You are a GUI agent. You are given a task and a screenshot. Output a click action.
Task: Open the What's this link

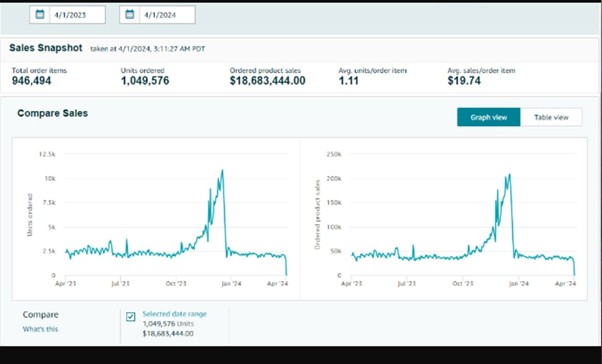tap(40, 329)
